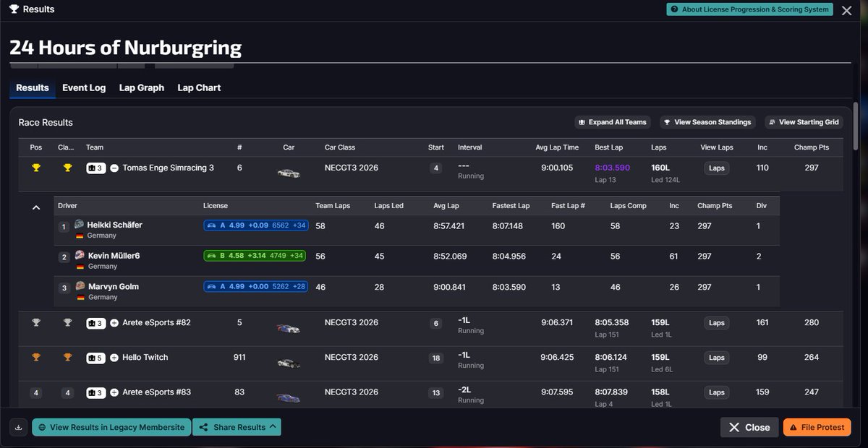
Task: Click Marvyn Golm's A 4.99 license badge
Action: click(256, 287)
